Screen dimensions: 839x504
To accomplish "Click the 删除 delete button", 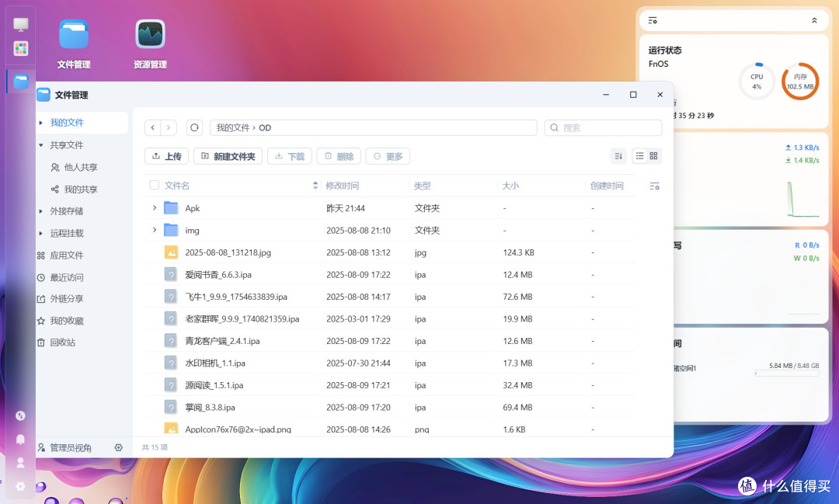I will pos(339,156).
